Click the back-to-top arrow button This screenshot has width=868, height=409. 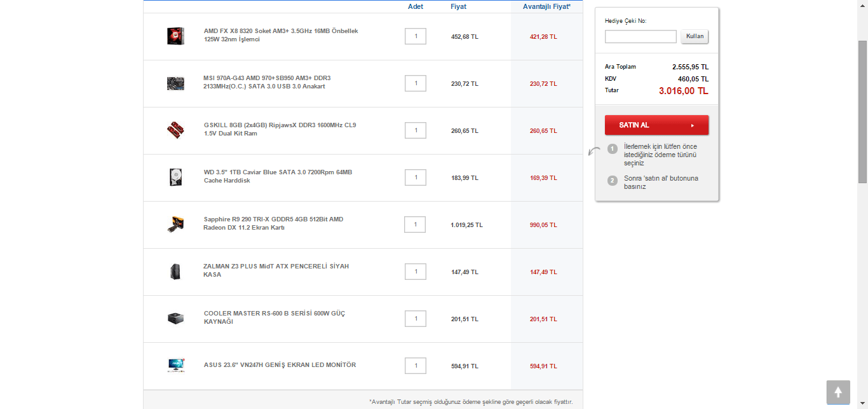tap(838, 392)
